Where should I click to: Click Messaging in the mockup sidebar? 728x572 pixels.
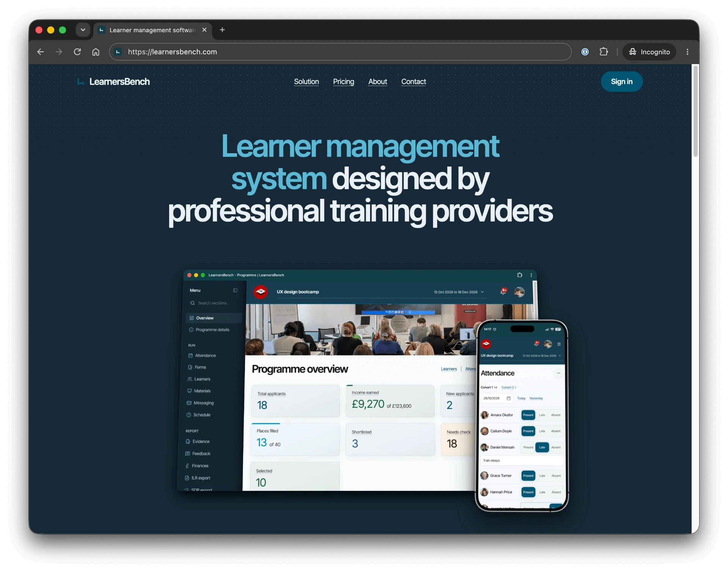(x=200, y=403)
